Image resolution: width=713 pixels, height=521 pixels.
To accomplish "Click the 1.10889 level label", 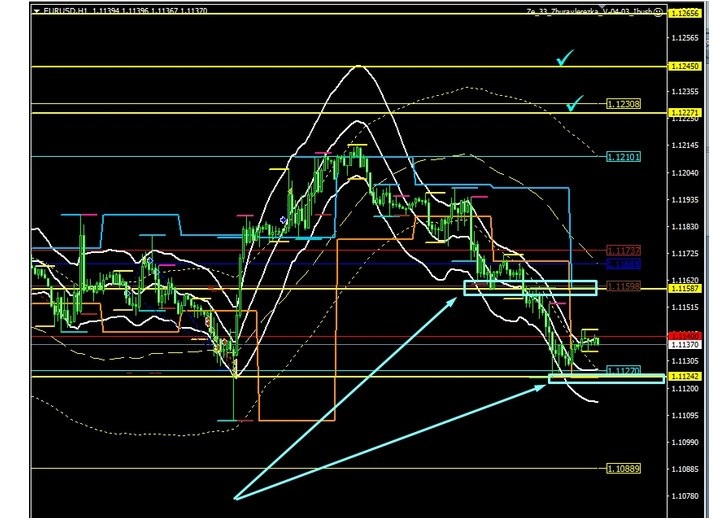I will point(623,468).
